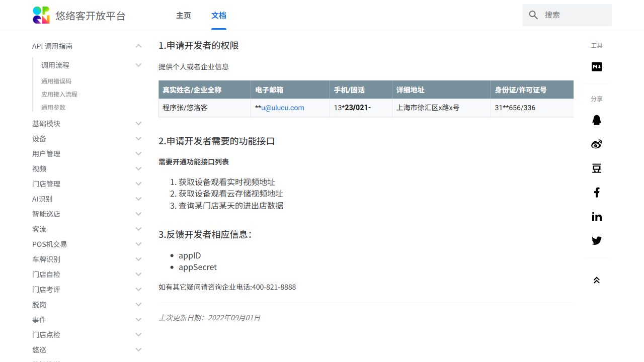Click the 程序张/悠洛客 table cell
Viewport: 644px width, 362px height.
click(x=205, y=108)
